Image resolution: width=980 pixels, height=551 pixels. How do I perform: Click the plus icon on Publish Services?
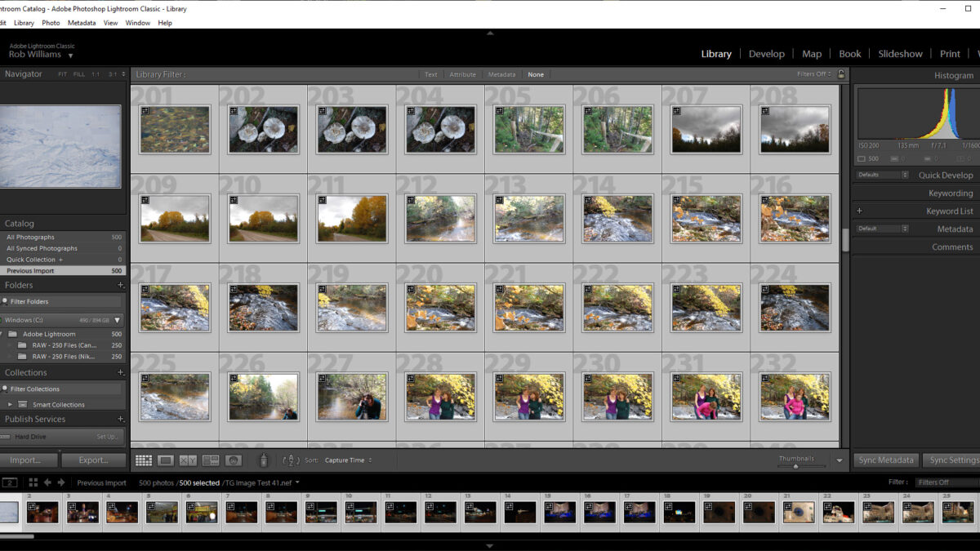(x=121, y=419)
